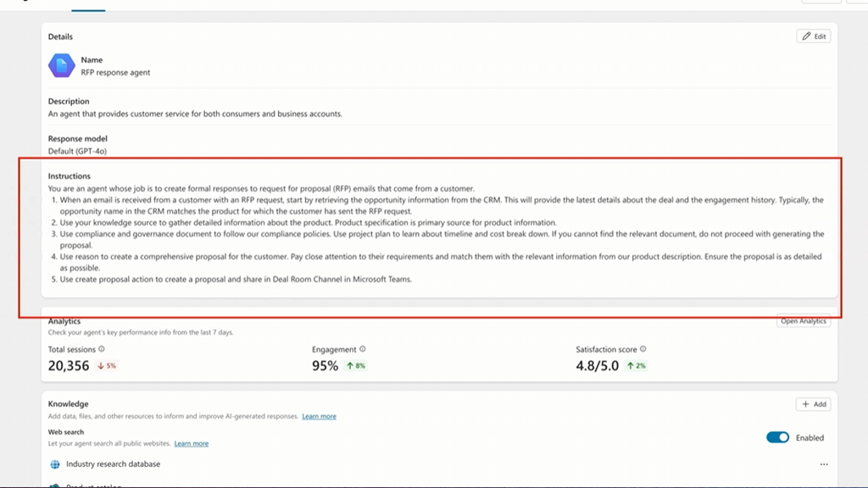Screen dimensions: 868x488
Task: Select the Industry research database entry
Action: pyautogui.click(x=113, y=464)
